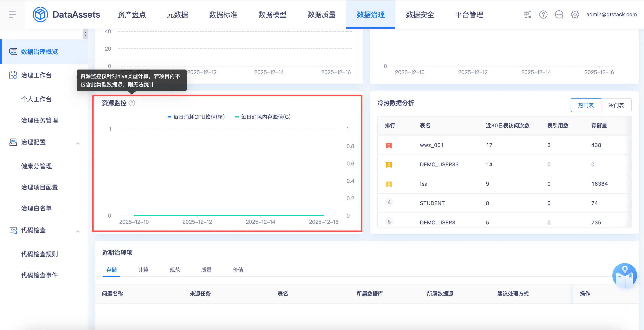644x330 pixels.
Task: Click admin@dtstack.com account name
Action: [x=611, y=15]
